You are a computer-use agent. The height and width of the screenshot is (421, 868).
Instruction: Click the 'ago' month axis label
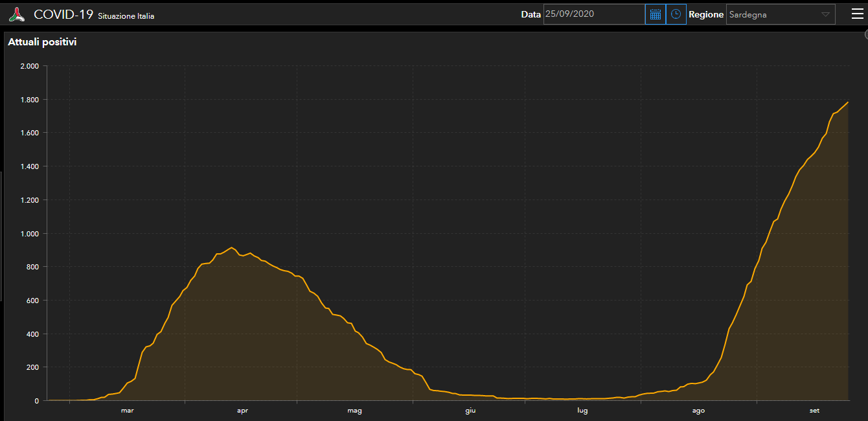[698, 410]
